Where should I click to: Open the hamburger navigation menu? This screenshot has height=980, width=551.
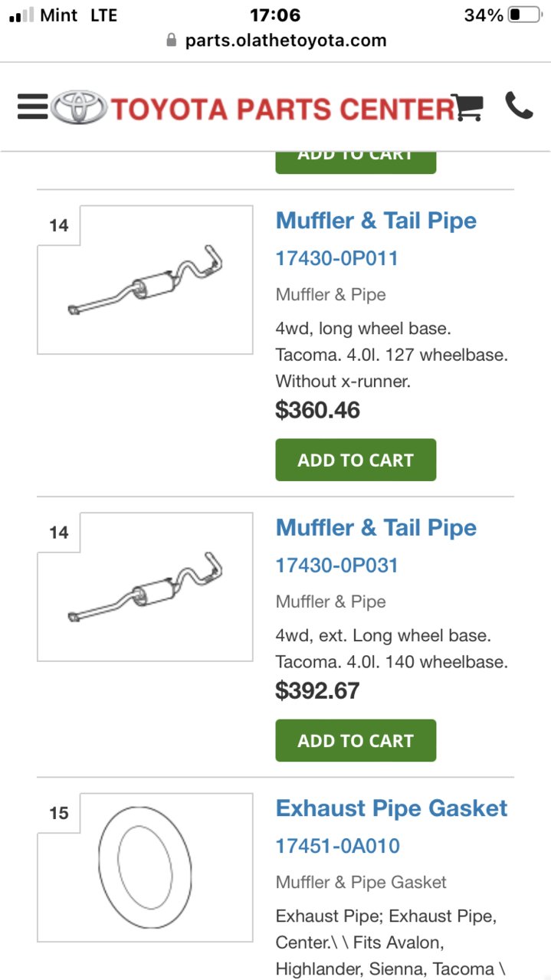click(x=32, y=107)
